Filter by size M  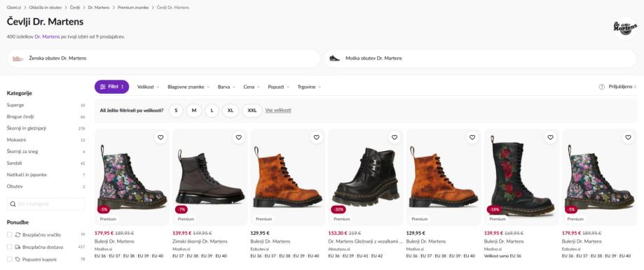pos(194,111)
